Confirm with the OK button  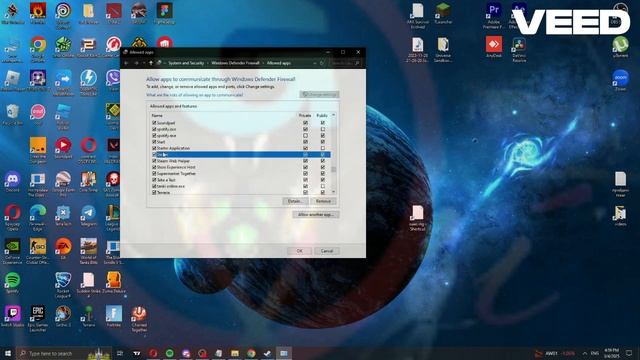click(299, 251)
